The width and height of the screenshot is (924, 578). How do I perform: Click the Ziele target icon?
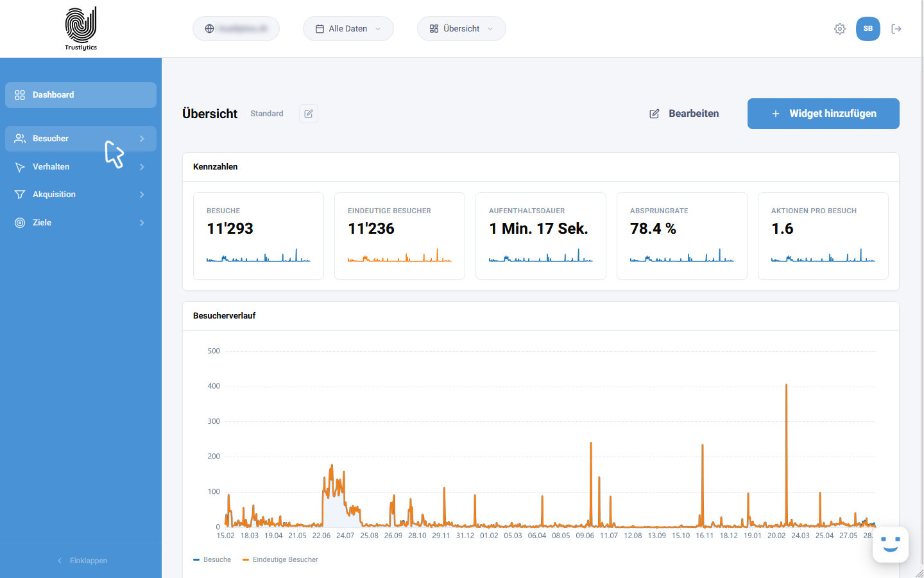[20, 223]
